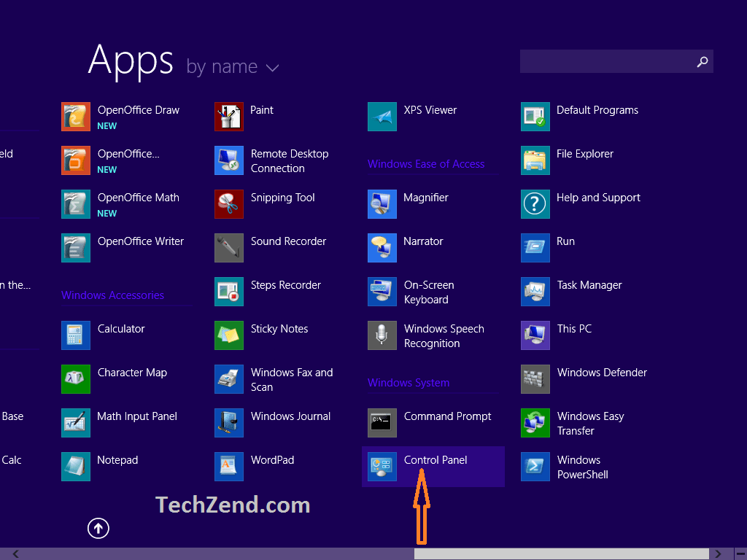The height and width of the screenshot is (560, 747).
Task: Open the Windows System group
Action: (408, 382)
